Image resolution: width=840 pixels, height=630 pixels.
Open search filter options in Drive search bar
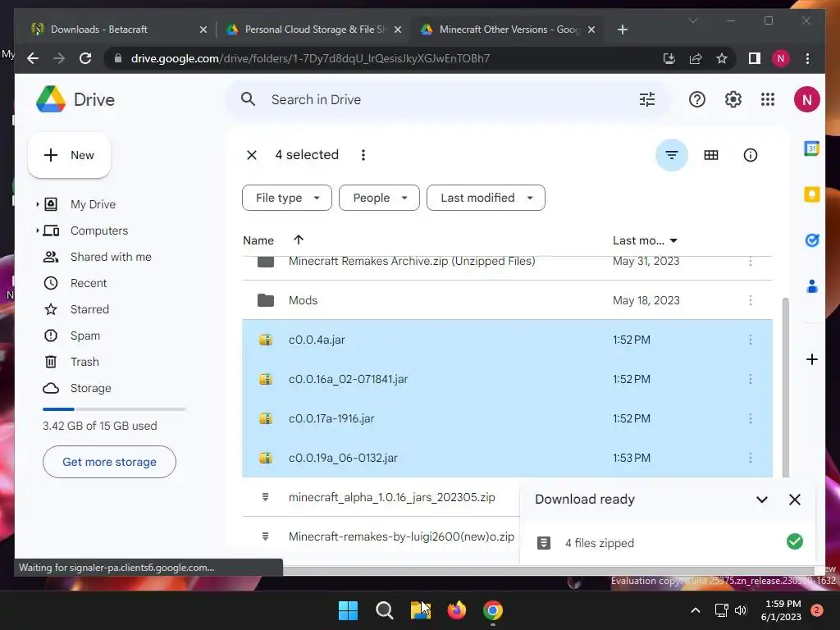646,99
